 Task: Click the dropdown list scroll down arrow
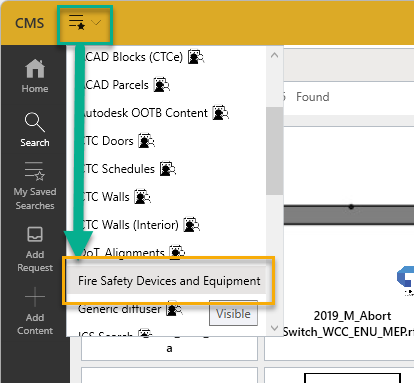pos(274,328)
